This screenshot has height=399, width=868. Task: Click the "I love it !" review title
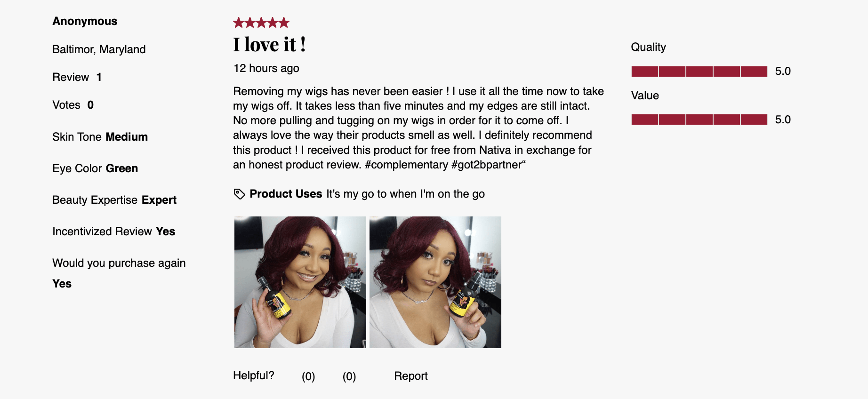[x=269, y=45]
